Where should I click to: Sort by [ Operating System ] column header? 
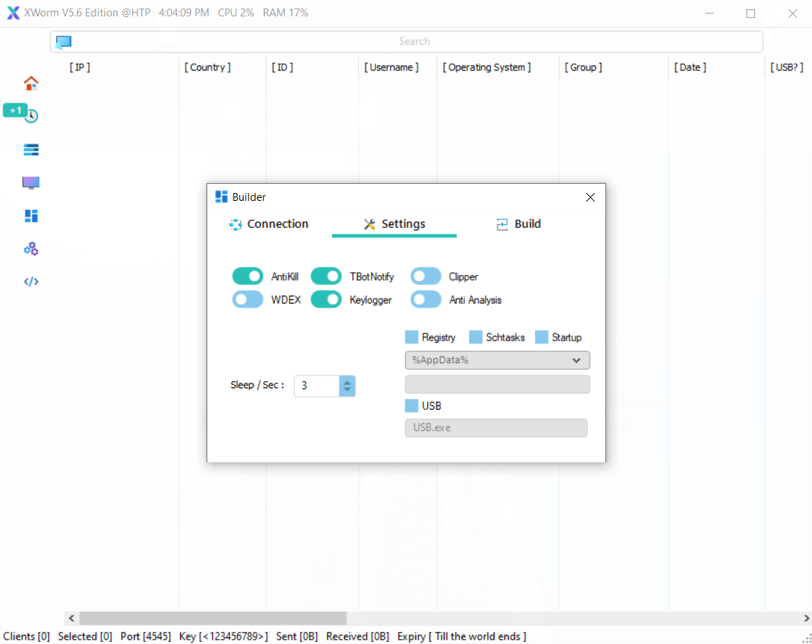click(486, 68)
